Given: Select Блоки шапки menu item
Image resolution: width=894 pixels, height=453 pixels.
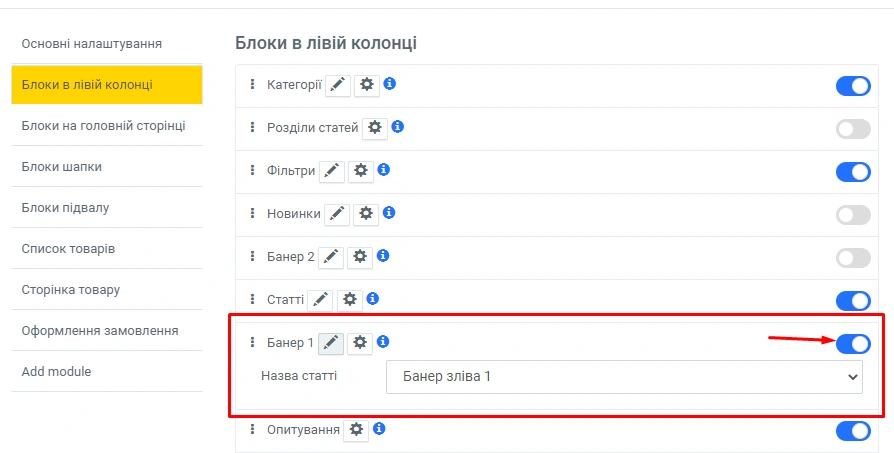Looking at the screenshot, I should click(62, 166).
